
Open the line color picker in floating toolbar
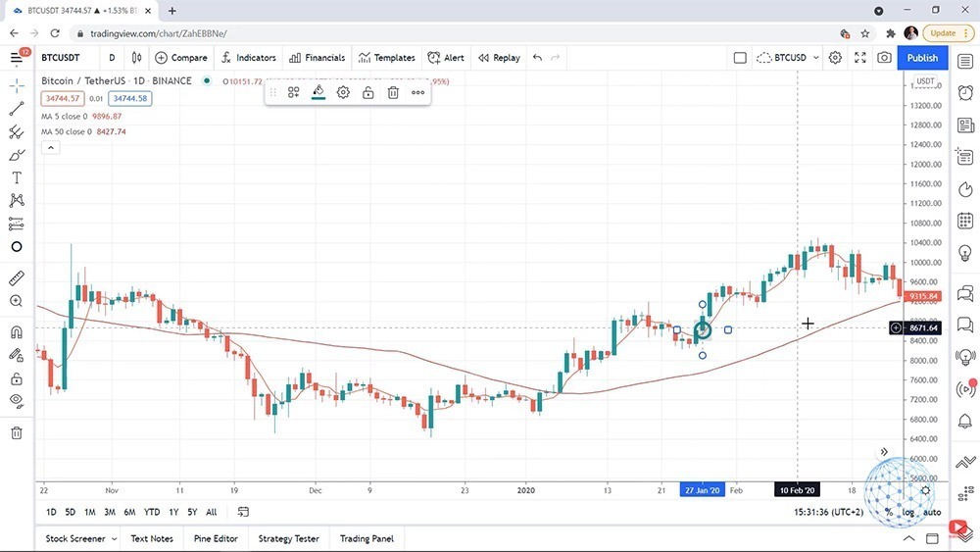[318, 92]
